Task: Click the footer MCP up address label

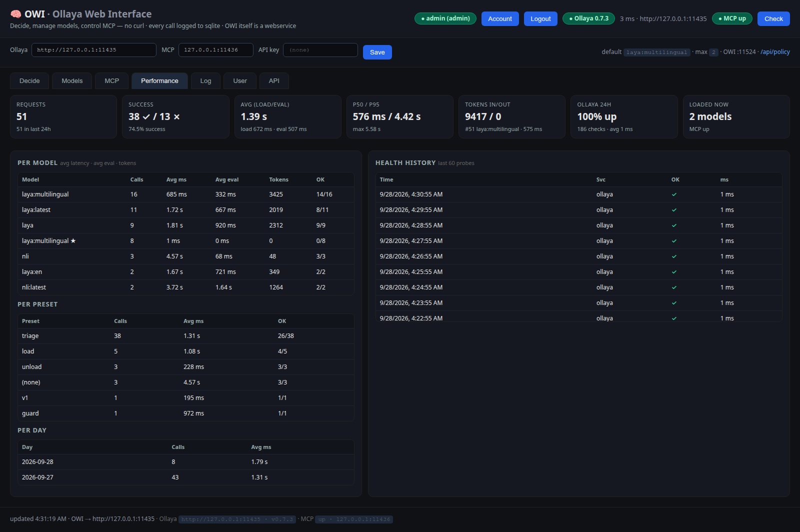Action: (x=354, y=519)
